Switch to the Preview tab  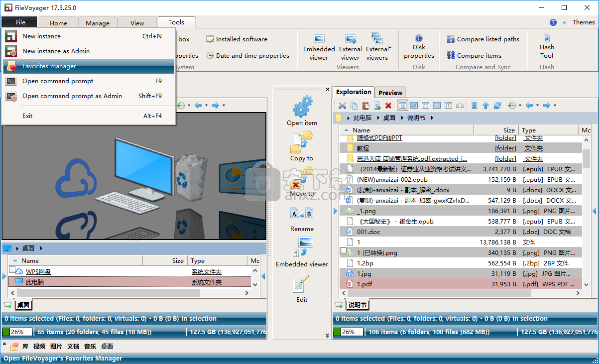[390, 93]
